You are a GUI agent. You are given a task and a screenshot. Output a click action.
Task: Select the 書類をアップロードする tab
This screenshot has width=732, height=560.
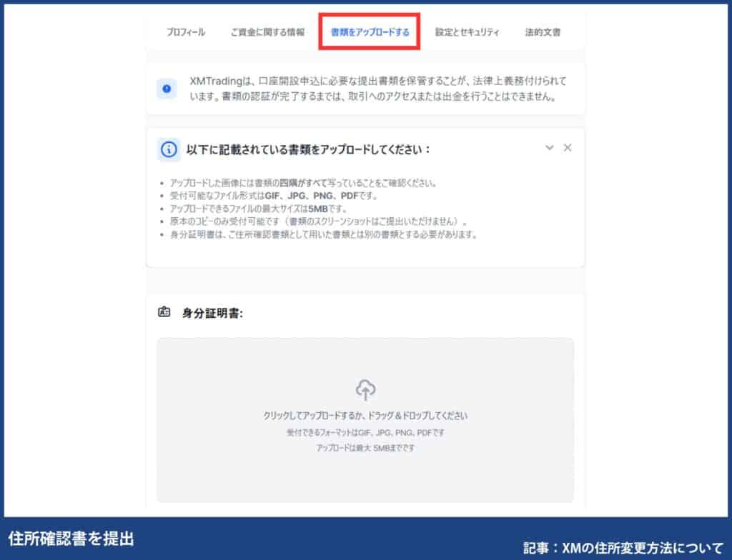[x=370, y=32]
